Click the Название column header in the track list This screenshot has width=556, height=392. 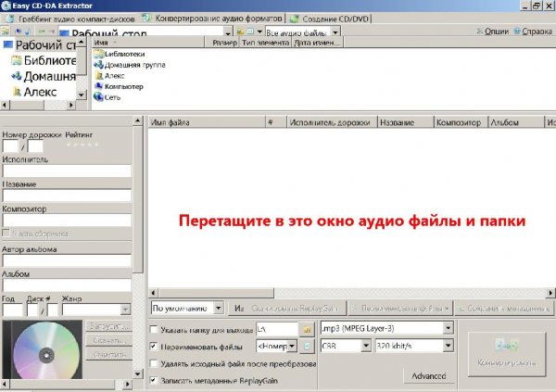406,122
